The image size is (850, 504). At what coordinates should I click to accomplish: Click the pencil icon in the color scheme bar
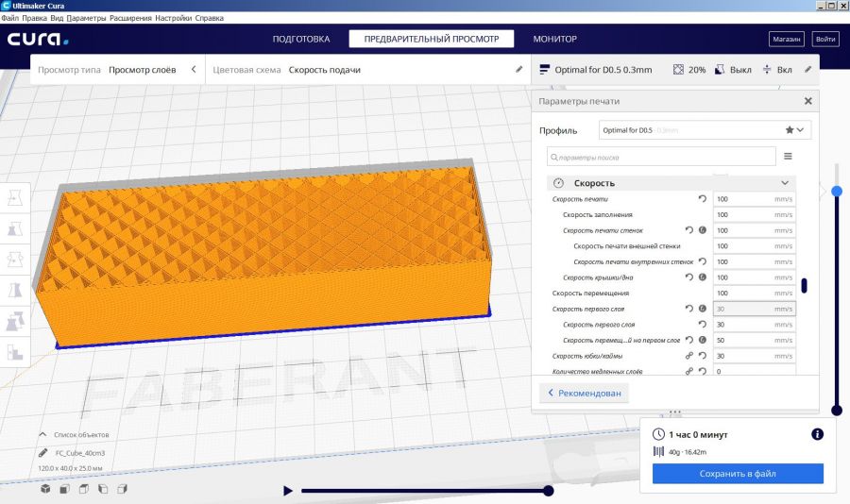[518, 69]
